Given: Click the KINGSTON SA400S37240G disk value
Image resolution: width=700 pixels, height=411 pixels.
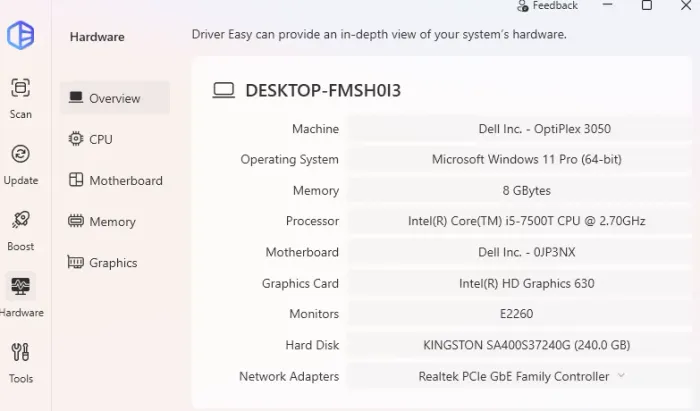Looking at the screenshot, I should point(527,345).
